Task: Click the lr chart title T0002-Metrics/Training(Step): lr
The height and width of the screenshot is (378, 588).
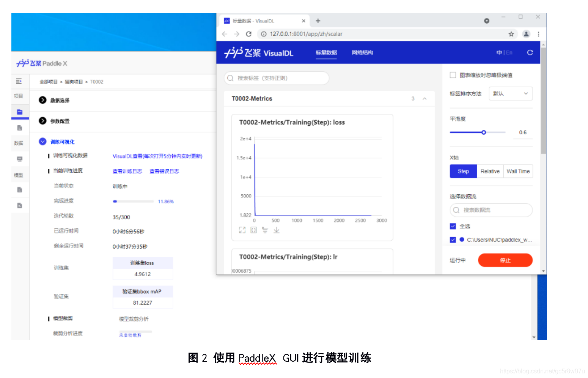Action: click(x=288, y=257)
